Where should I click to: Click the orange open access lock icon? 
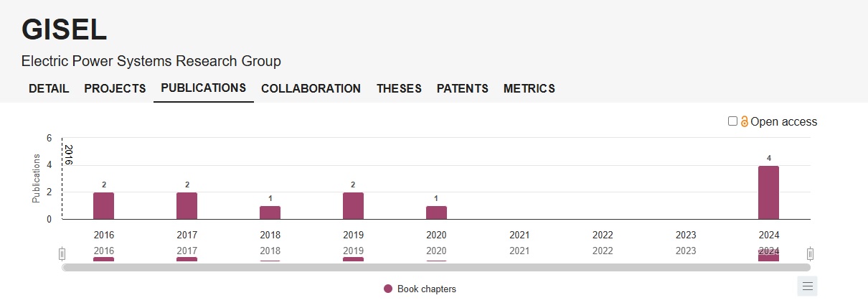click(745, 122)
